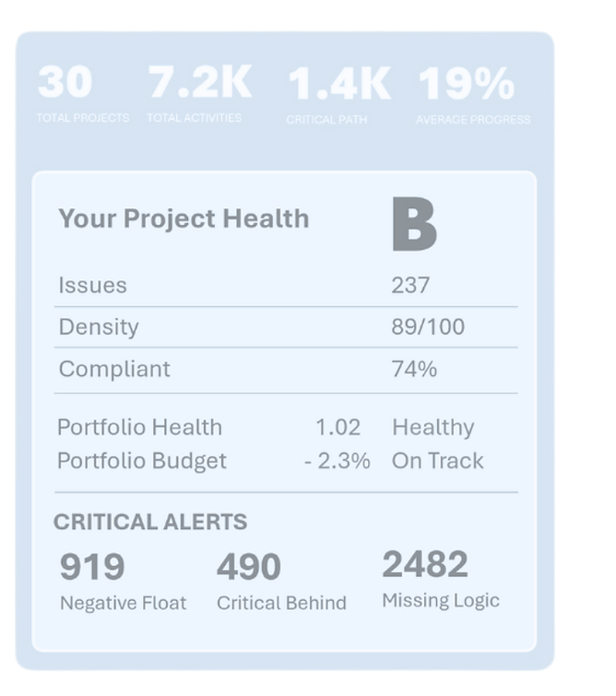Click the Healthy status text

pos(432,428)
